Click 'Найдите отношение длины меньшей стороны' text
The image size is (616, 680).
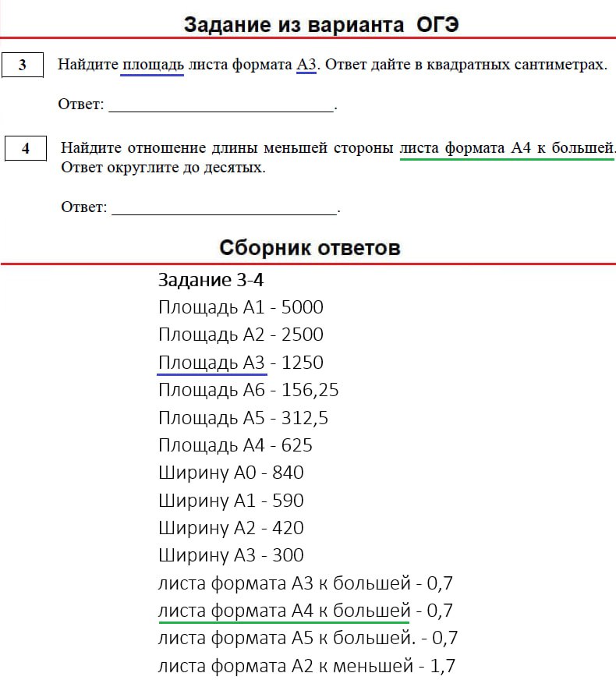point(227,148)
